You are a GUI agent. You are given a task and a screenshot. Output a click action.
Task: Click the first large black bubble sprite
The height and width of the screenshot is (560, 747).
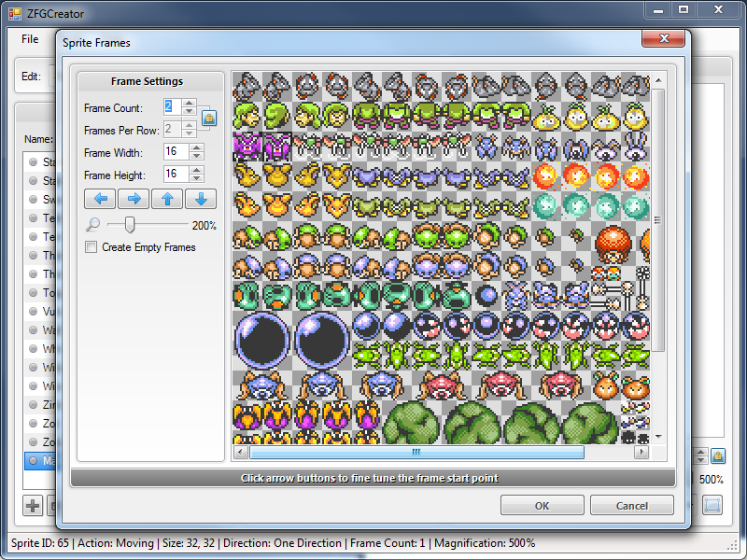pos(262,340)
